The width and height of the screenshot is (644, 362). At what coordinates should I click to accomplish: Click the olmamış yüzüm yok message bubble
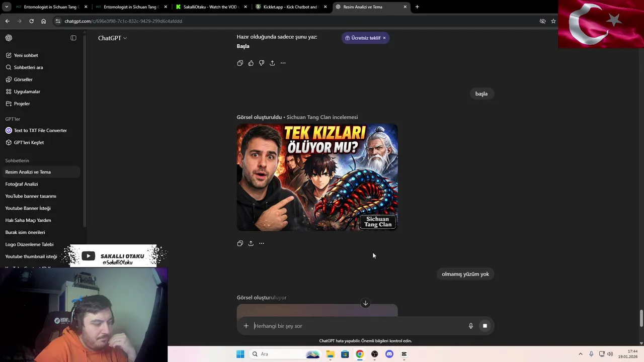point(465,274)
